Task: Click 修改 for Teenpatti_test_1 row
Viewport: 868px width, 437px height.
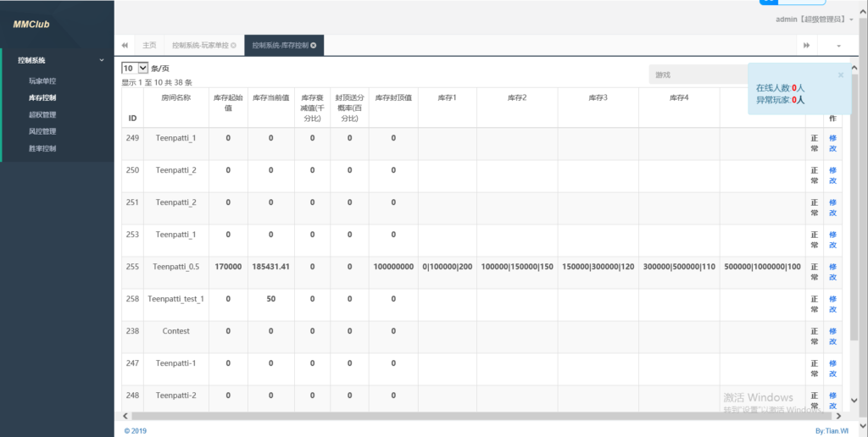Action: pos(832,304)
